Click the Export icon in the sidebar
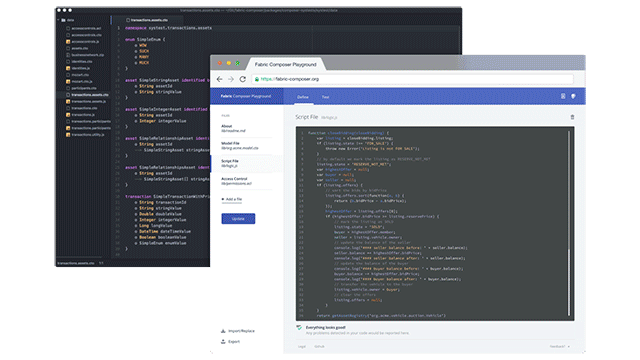Viewport: 640px width, 360px height. (x=223, y=342)
